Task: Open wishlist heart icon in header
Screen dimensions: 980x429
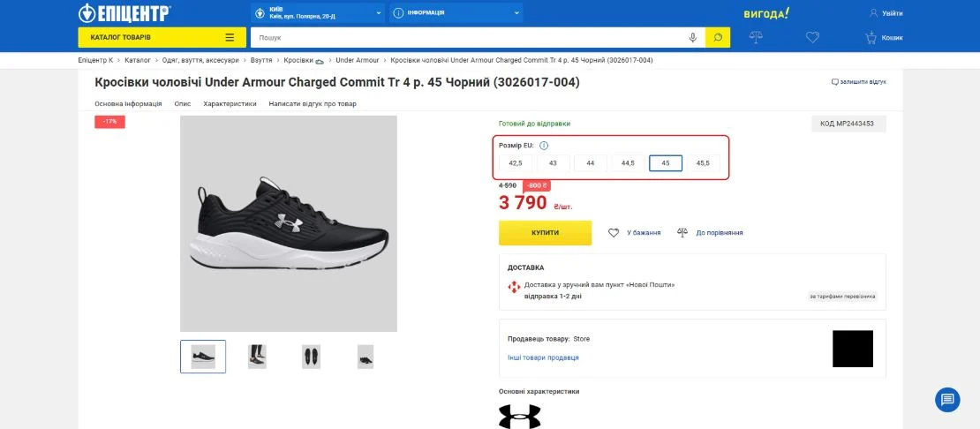Action: click(812, 37)
